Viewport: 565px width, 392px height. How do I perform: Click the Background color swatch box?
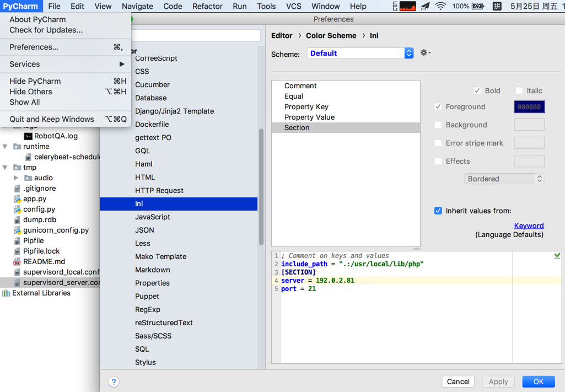point(529,125)
